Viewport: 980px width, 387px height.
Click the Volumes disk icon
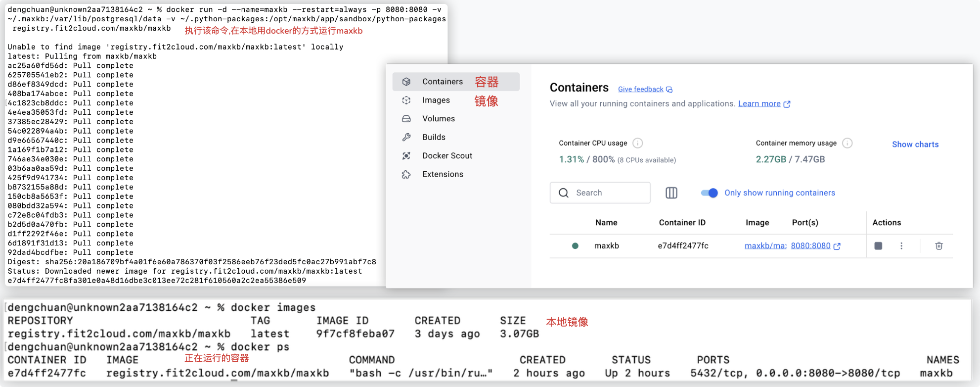[406, 119]
